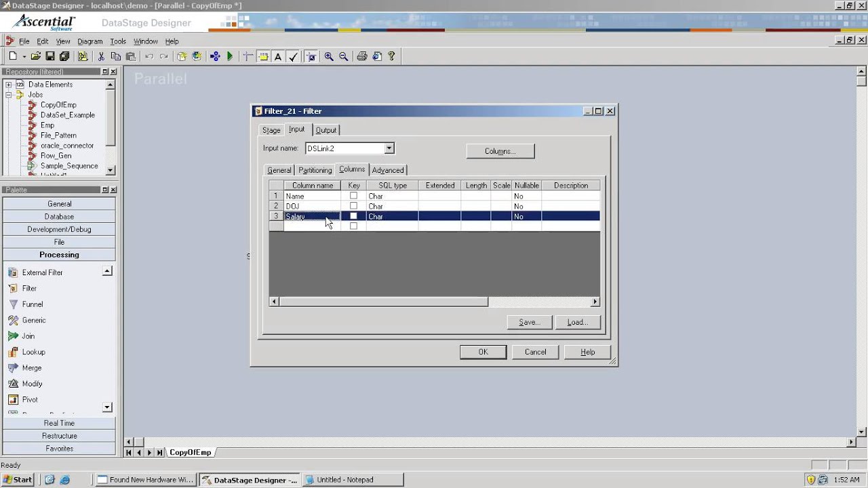
Task: Select the CopyOfEmp canvas tab at bottom
Action: click(x=191, y=452)
